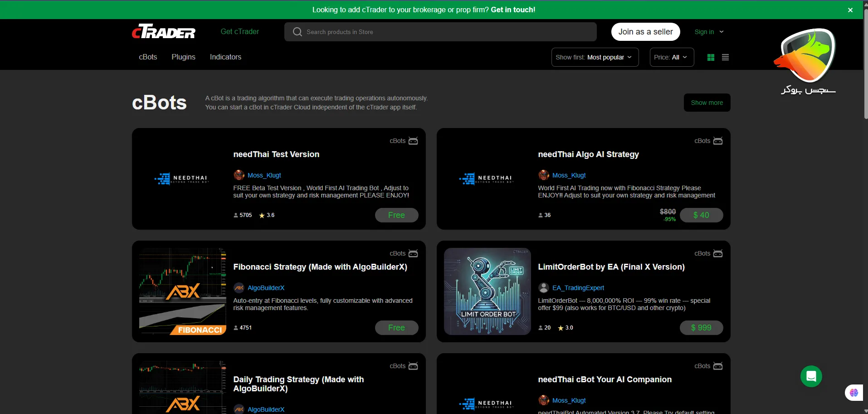Image resolution: width=868 pixels, height=414 pixels.
Task: Click the Join as a seller button
Action: click(645, 32)
